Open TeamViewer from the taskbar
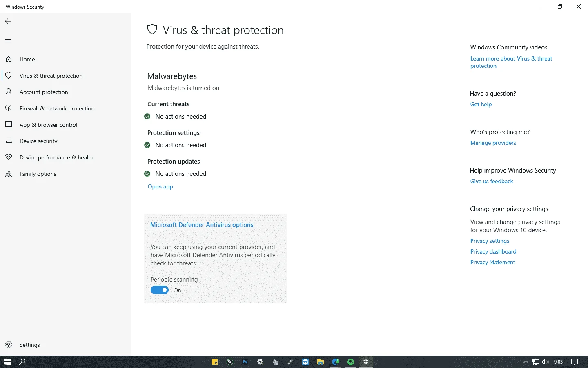Screen dimensions: 588x368 [x=305, y=362]
